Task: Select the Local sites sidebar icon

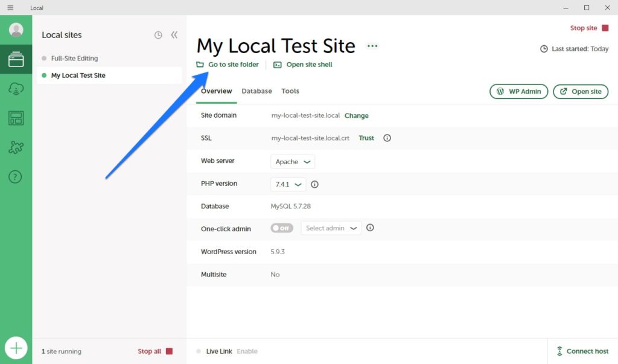Action: [x=16, y=59]
